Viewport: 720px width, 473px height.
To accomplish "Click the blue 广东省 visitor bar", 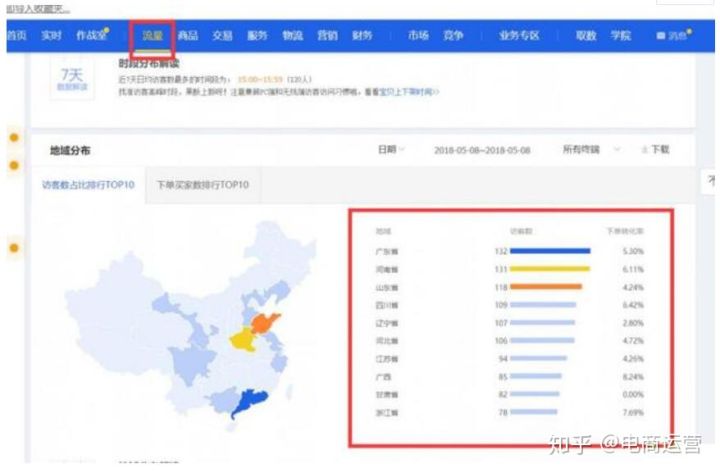I will 549,251.
